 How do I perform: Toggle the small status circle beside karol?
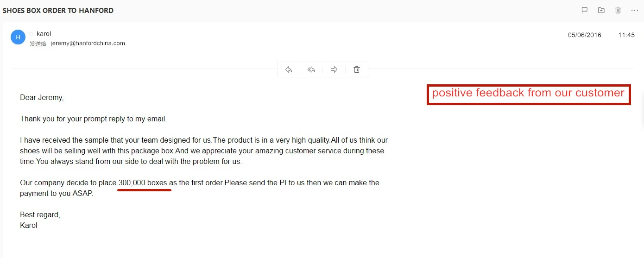tap(32, 34)
